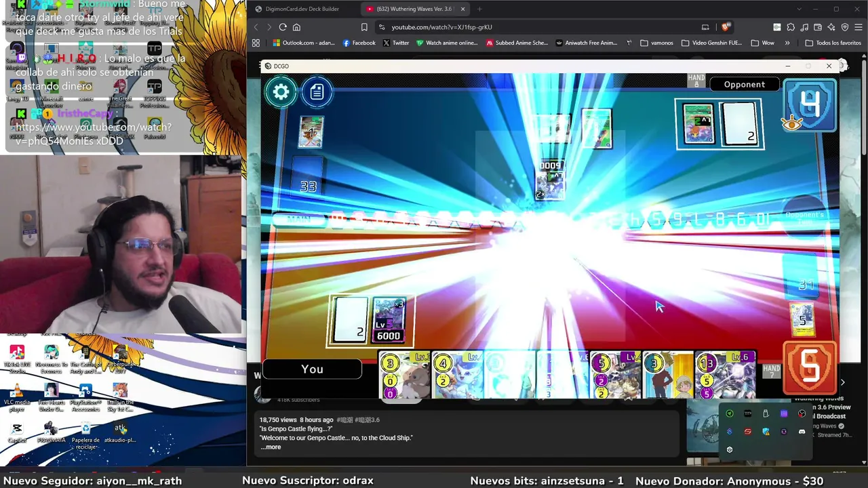The width and height of the screenshot is (868, 488).
Task: Open the Aniwatch Free Anime bookmark
Action: pos(587,43)
